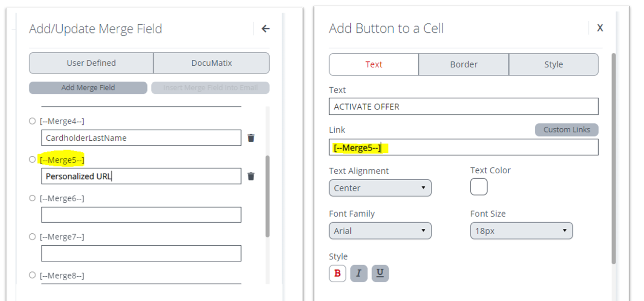The height and width of the screenshot is (301, 644).
Task: Delete the Personalized URL merge field
Action: [251, 176]
